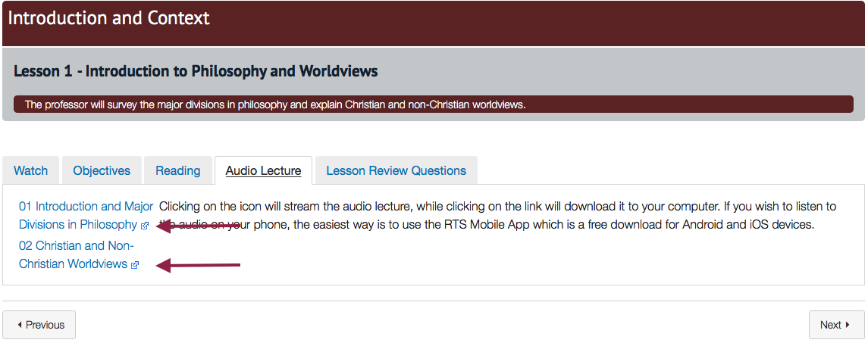
Task: Go to the Previous lesson page
Action: tap(39, 325)
